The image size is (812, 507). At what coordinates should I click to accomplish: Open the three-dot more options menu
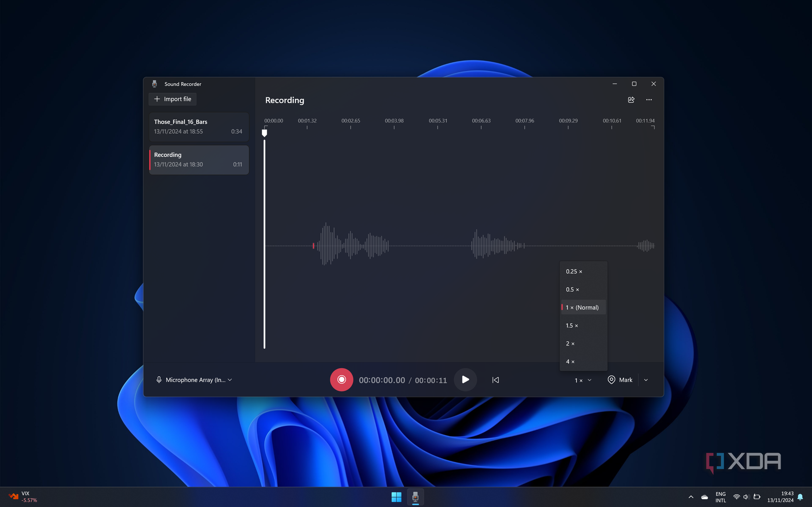point(649,100)
